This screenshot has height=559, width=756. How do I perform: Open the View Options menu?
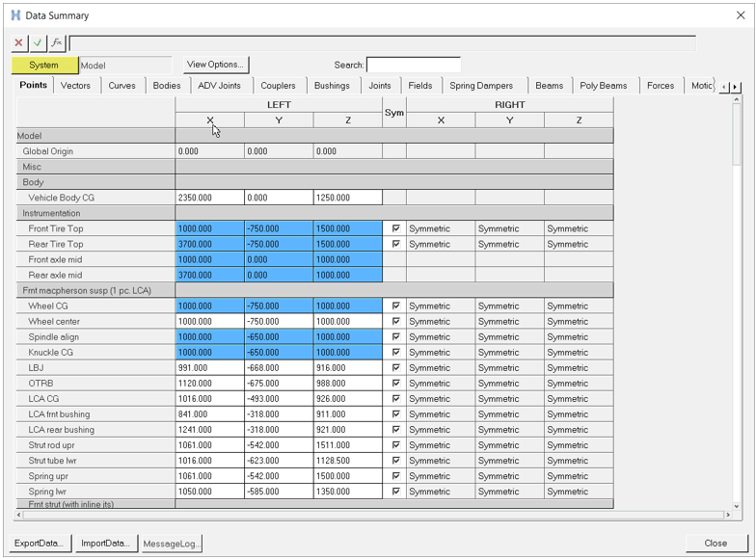216,65
